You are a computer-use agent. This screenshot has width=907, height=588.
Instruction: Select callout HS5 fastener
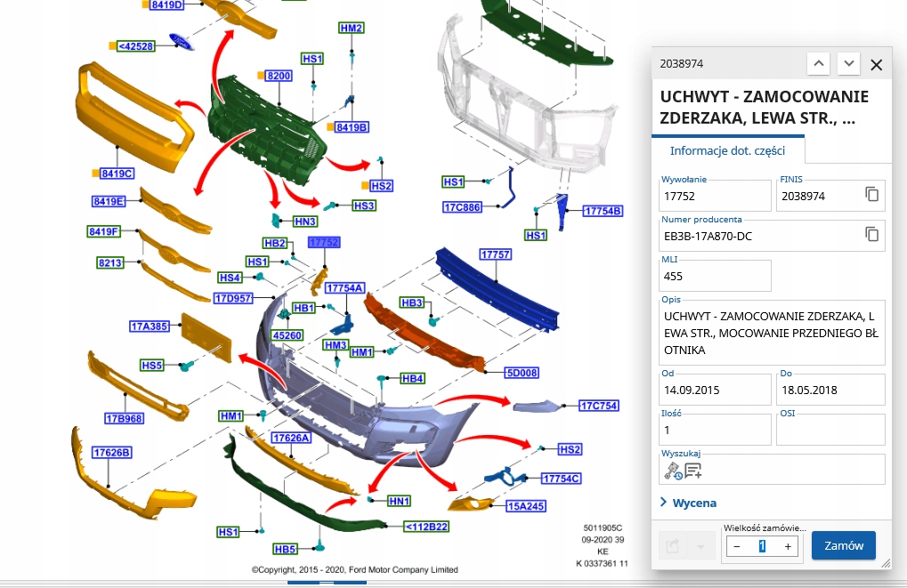coord(152,366)
